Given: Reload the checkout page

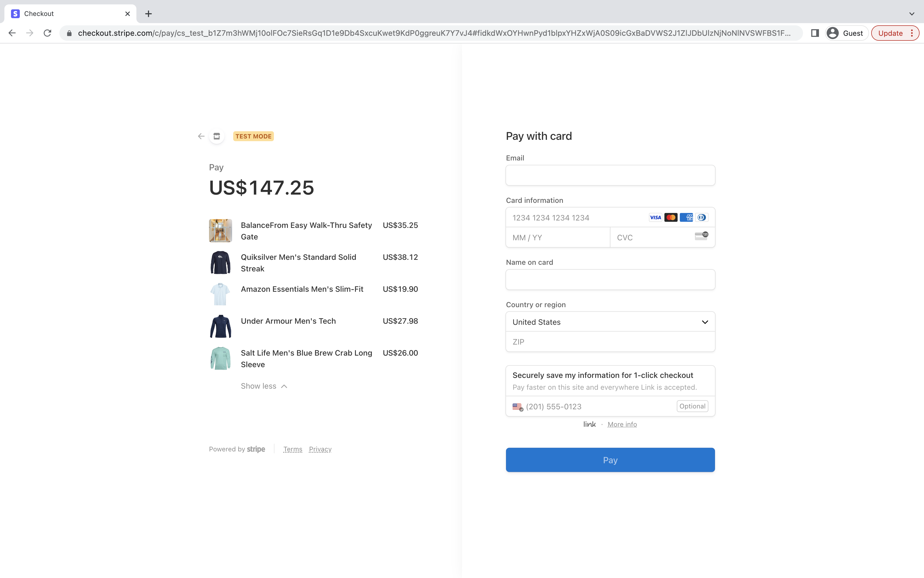Looking at the screenshot, I should (47, 33).
